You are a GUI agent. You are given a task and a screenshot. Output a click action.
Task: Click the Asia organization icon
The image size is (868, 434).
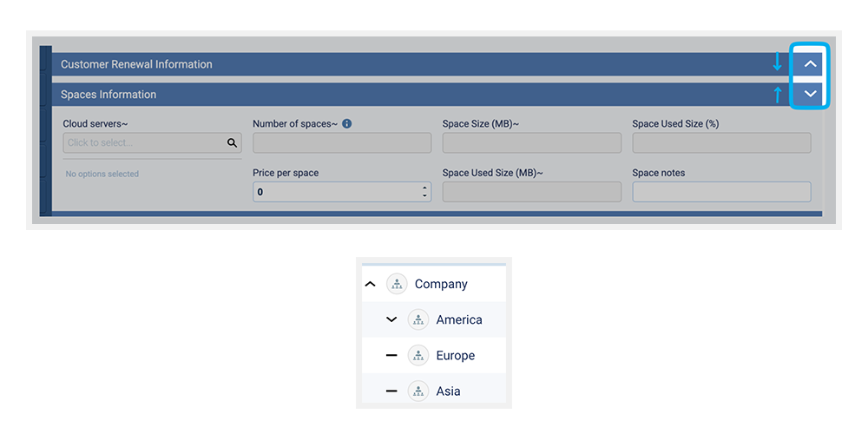pyautogui.click(x=418, y=391)
